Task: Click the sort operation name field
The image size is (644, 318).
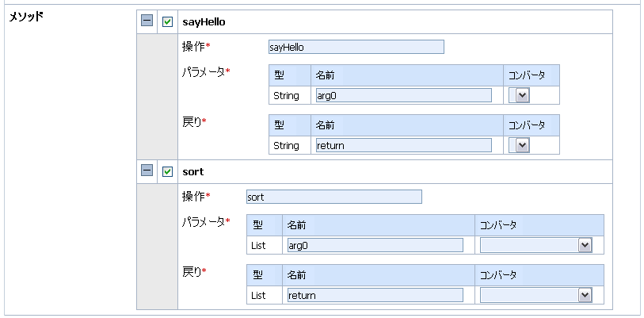Action: (333, 197)
